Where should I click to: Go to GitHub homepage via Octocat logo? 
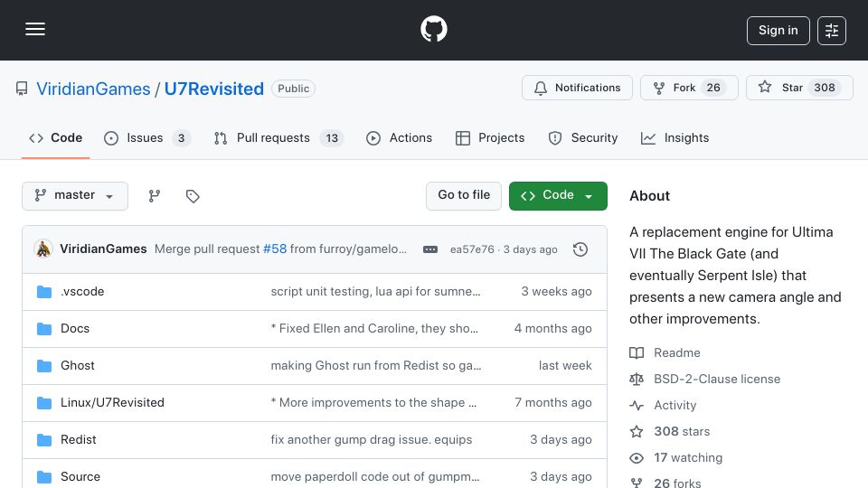point(433,29)
